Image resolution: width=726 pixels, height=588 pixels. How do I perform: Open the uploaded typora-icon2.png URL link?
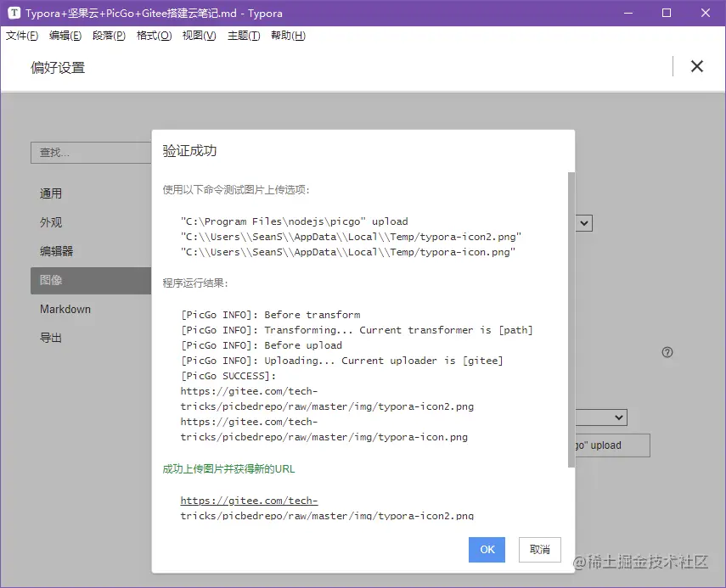coord(327,508)
